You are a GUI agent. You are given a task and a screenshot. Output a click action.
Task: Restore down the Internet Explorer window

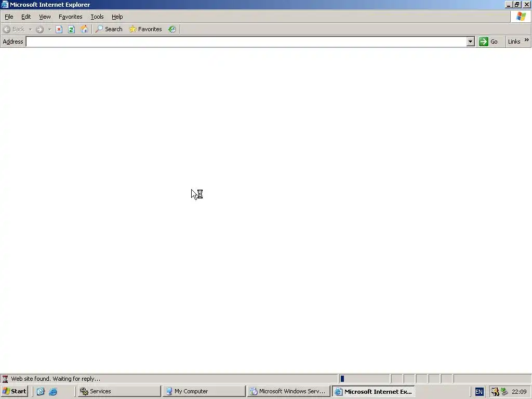pyautogui.click(x=517, y=5)
